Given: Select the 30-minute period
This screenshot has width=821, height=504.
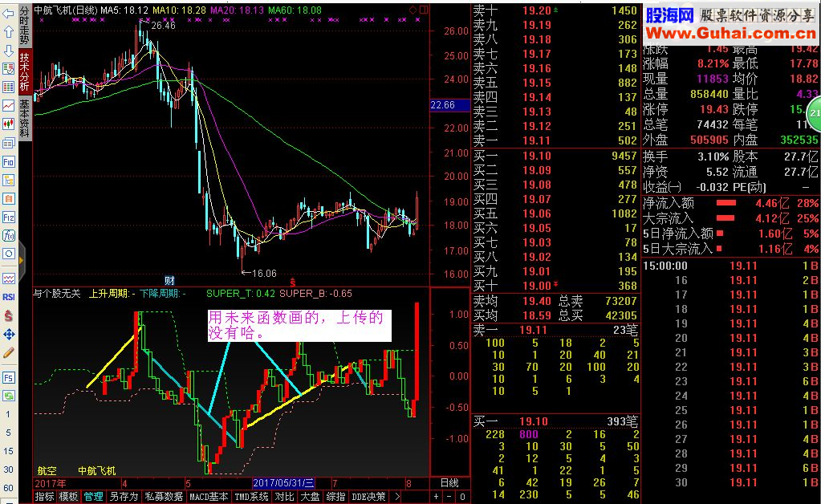Looking at the screenshot, I should [x=8, y=469].
